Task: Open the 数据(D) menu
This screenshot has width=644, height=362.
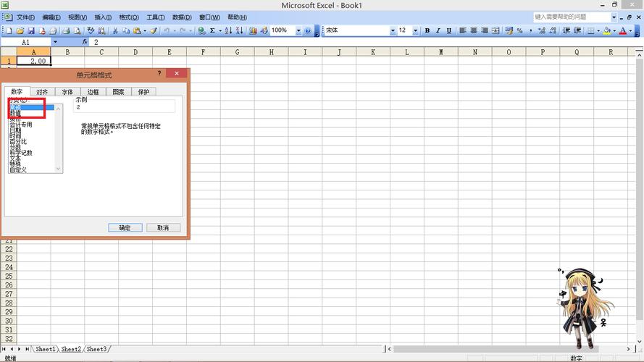Action: pyautogui.click(x=182, y=17)
